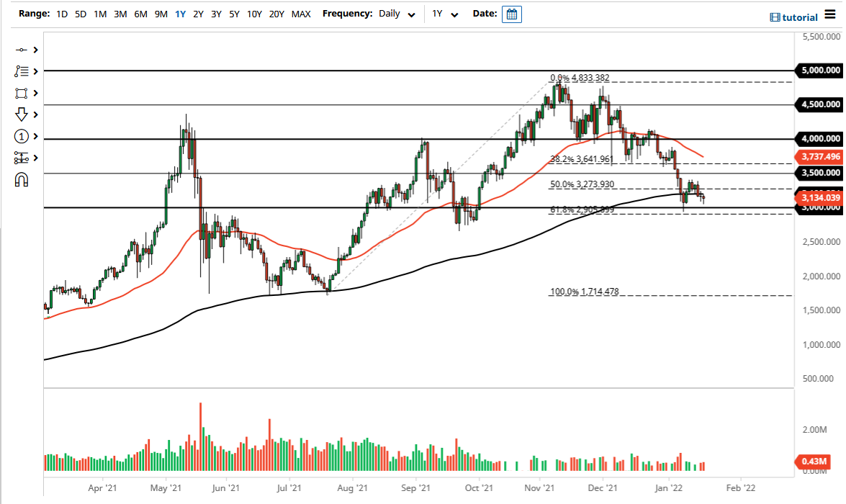Switch the chart range to MAX
This screenshot has height=504, width=846.
(301, 14)
